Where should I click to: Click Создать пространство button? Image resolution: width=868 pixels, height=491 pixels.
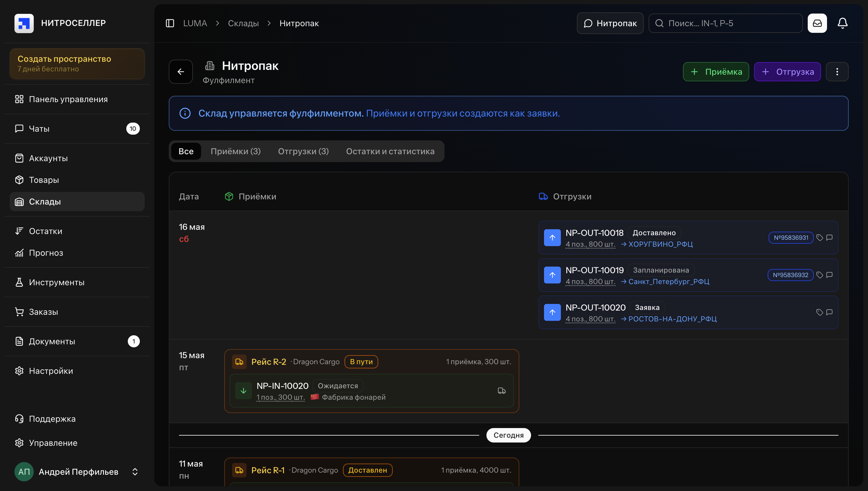(x=77, y=64)
